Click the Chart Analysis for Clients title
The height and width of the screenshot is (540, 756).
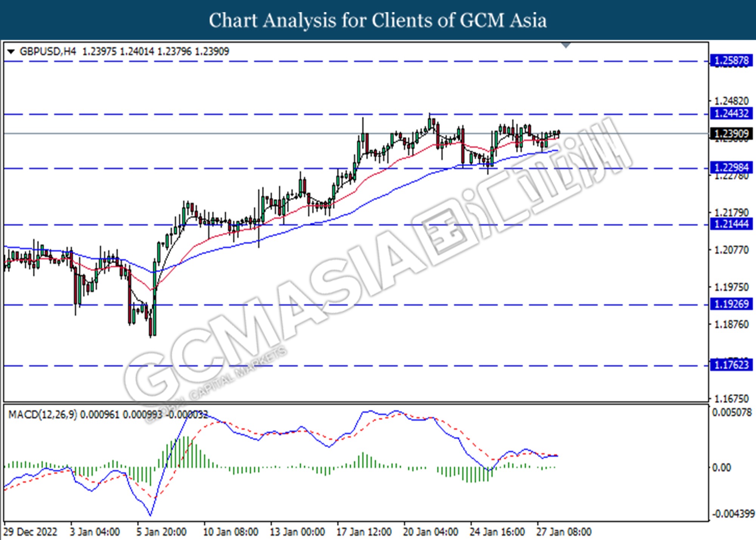[378, 20]
